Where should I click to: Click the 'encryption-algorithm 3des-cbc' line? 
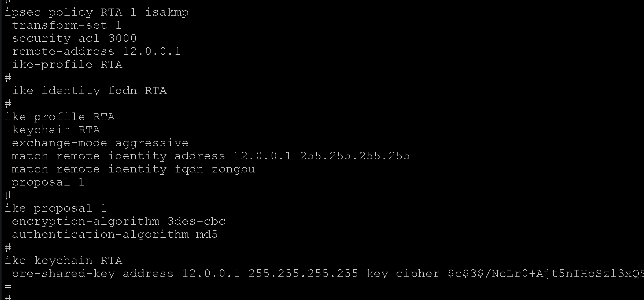118,222
